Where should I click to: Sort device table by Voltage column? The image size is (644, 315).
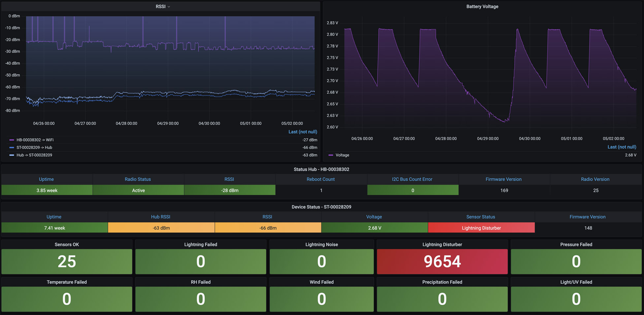(x=374, y=217)
